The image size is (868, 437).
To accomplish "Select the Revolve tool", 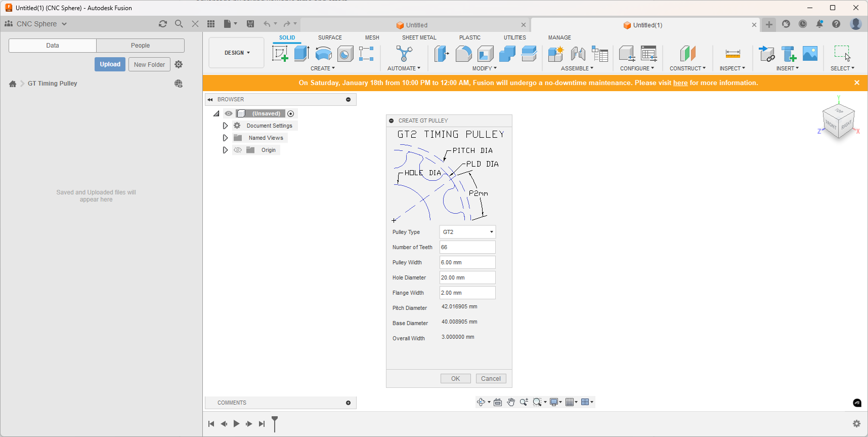I will pyautogui.click(x=324, y=53).
